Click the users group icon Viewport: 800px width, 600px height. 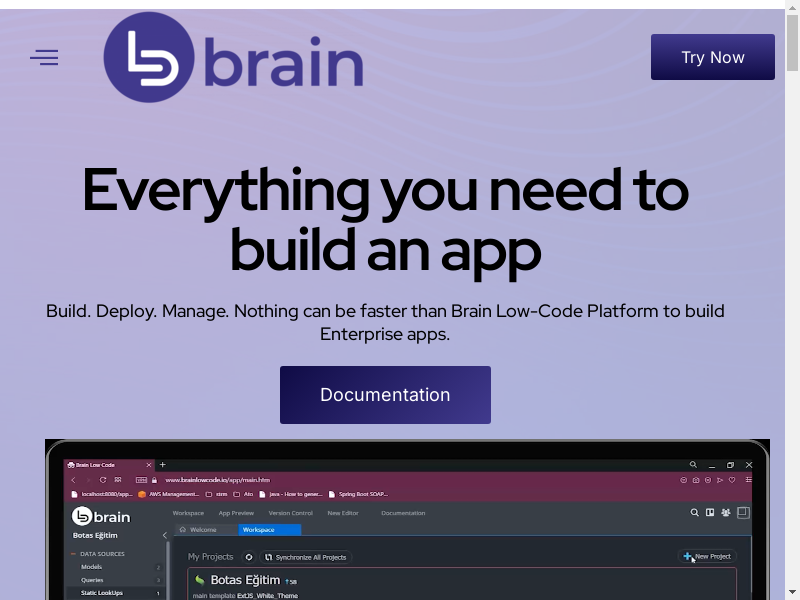click(725, 513)
